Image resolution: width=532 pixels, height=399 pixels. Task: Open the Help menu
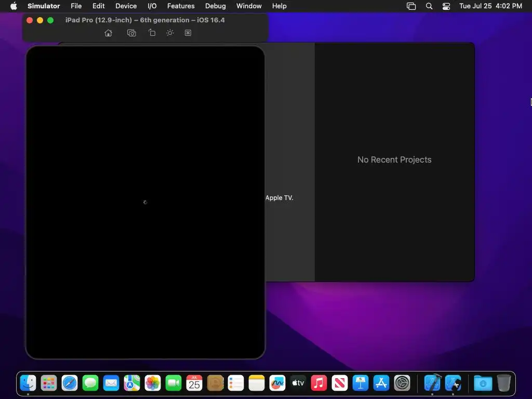click(x=279, y=6)
